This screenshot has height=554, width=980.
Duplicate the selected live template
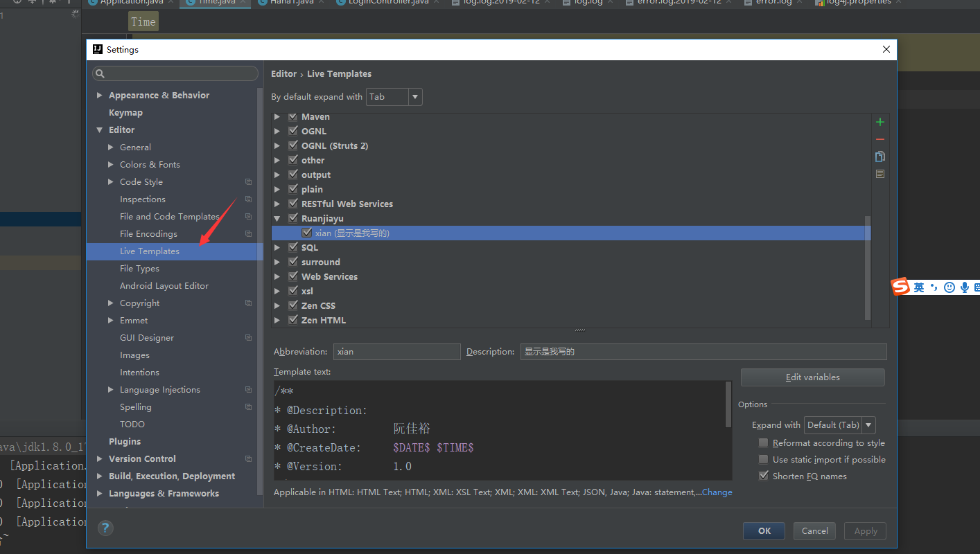click(x=880, y=157)
